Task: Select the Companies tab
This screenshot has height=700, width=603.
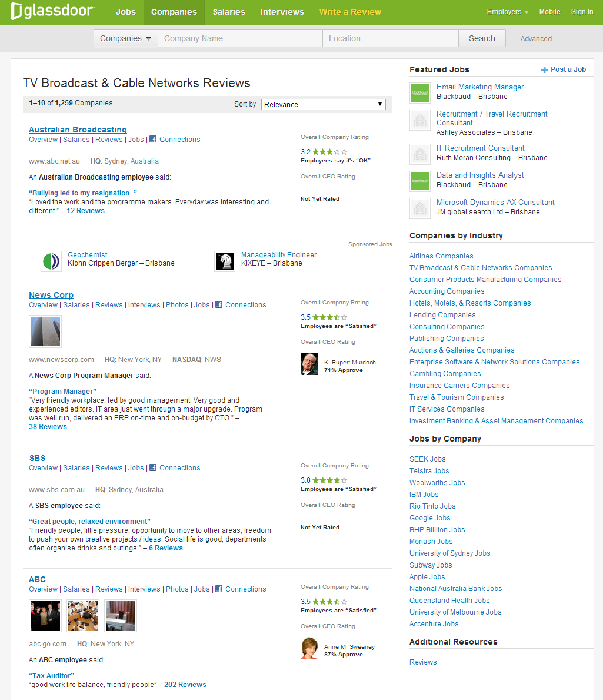Action: click(174, 12)
